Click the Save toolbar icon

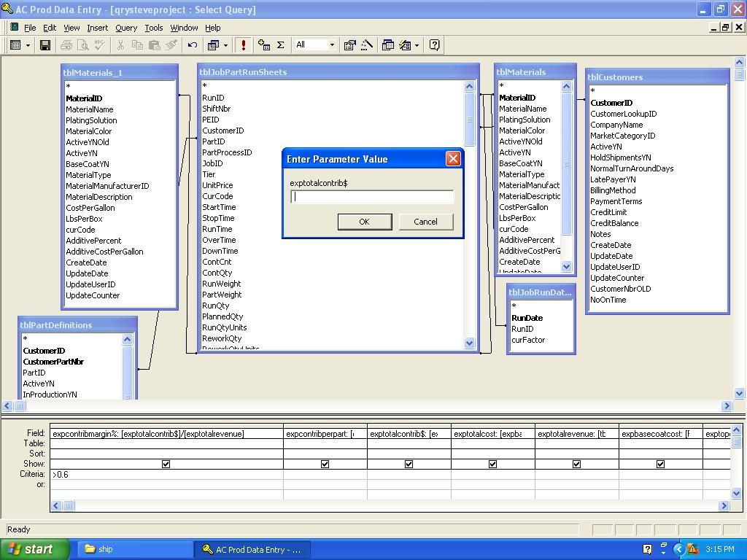pos(44,45)
